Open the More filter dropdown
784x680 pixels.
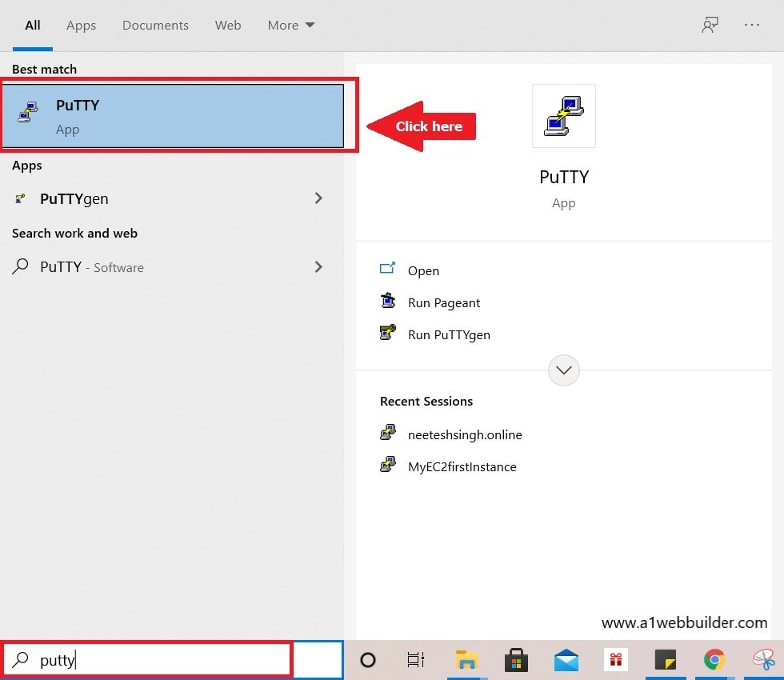pos(291,25)
